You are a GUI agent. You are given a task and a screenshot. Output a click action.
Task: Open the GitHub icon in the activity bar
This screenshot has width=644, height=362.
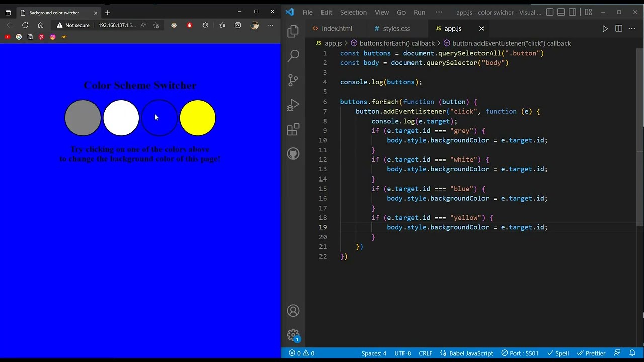[x=293, y=154]
